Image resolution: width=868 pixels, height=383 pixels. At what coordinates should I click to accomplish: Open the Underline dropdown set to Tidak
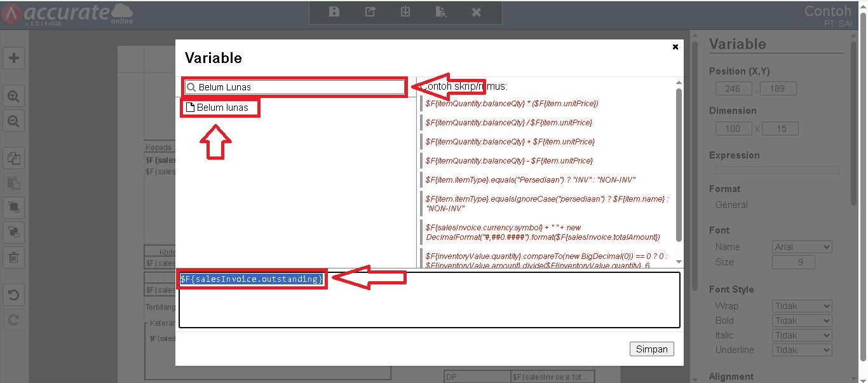coord(802,350)
